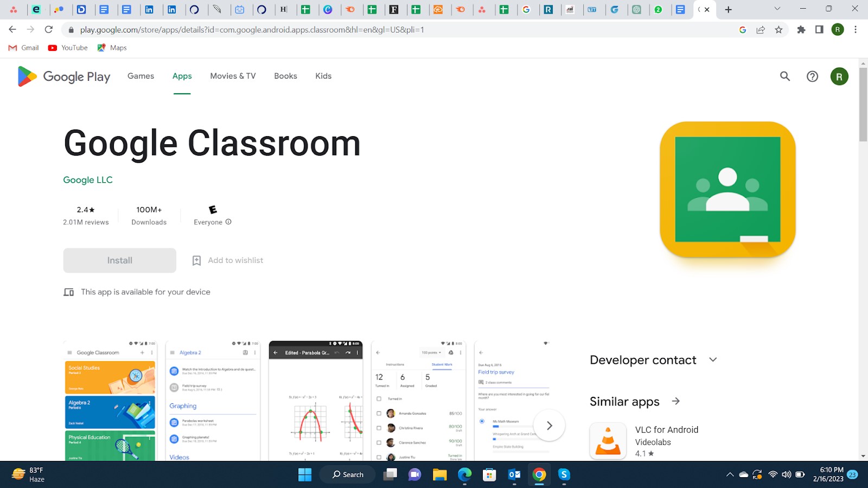The image size is (868, 488).
Task: Open the browser tab search dropdown arrow
Action: point(776,9)
